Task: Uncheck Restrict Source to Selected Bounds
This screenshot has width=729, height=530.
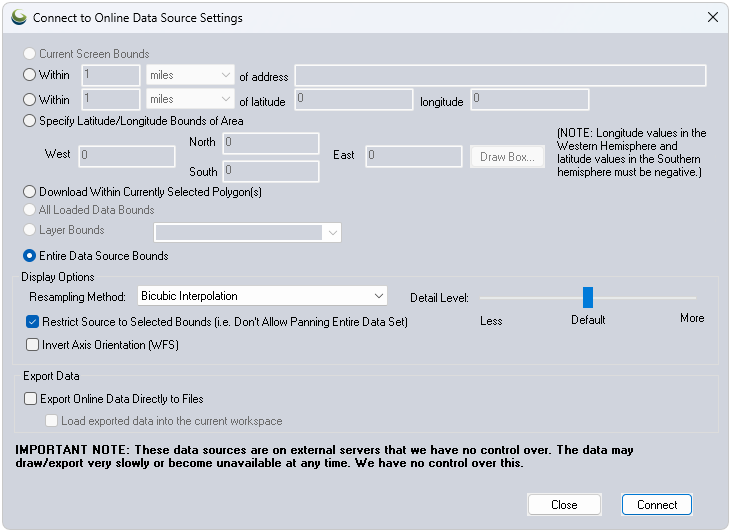Action: (33, 322)
